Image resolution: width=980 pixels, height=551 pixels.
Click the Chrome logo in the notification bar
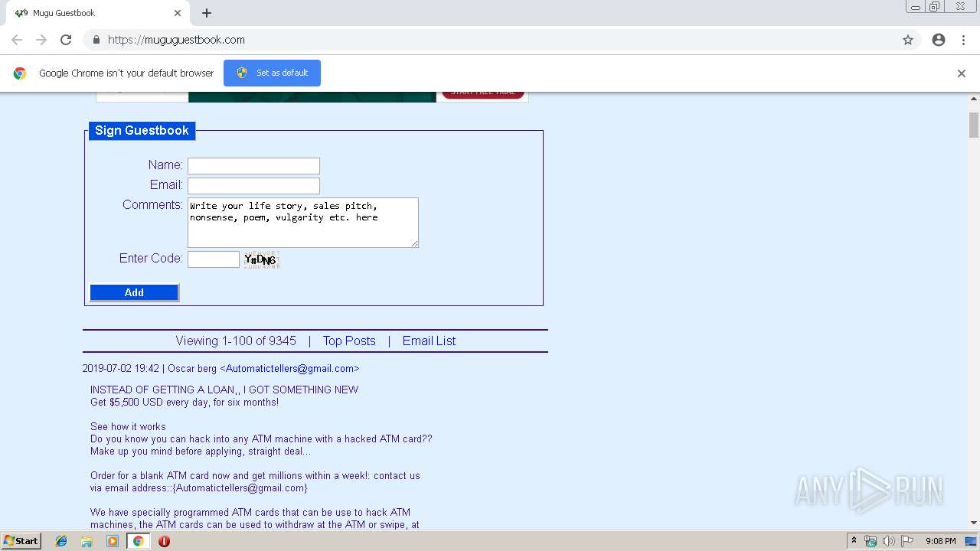20,73
